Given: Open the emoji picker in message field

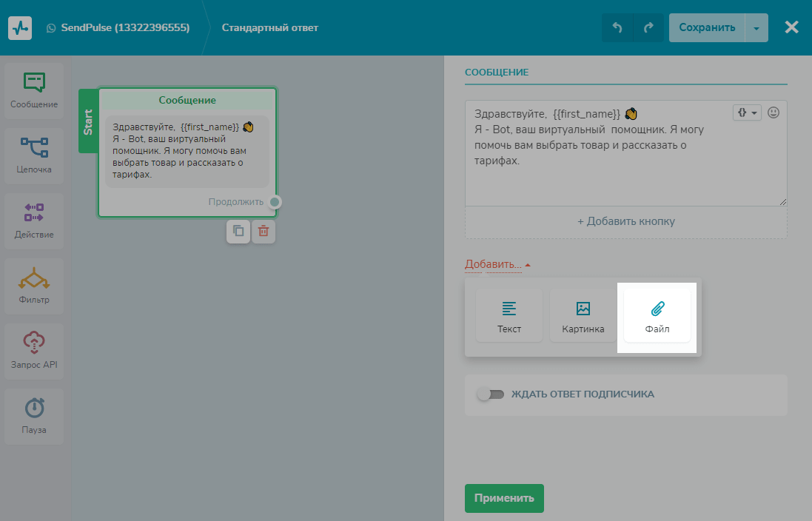Looking at the screenshot, I should (774, 112).
